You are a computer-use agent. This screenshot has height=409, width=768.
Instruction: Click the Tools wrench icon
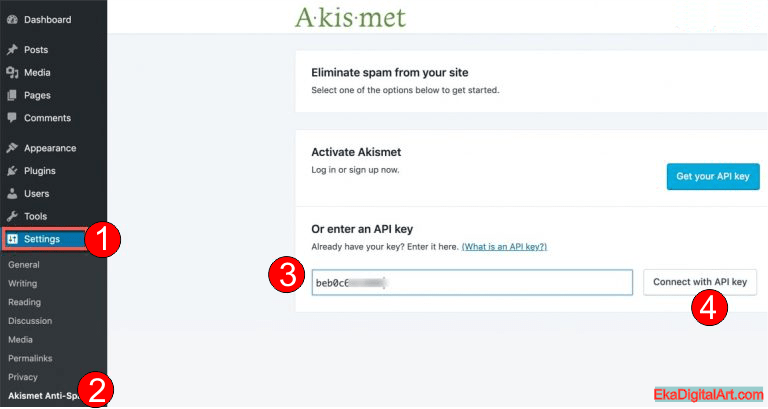click(x=12, y=216)
